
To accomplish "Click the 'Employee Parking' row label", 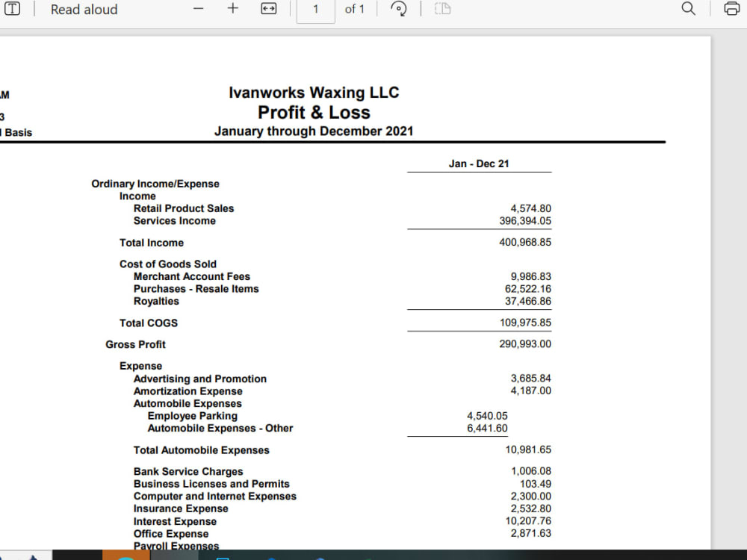I will tap(193, 416).
